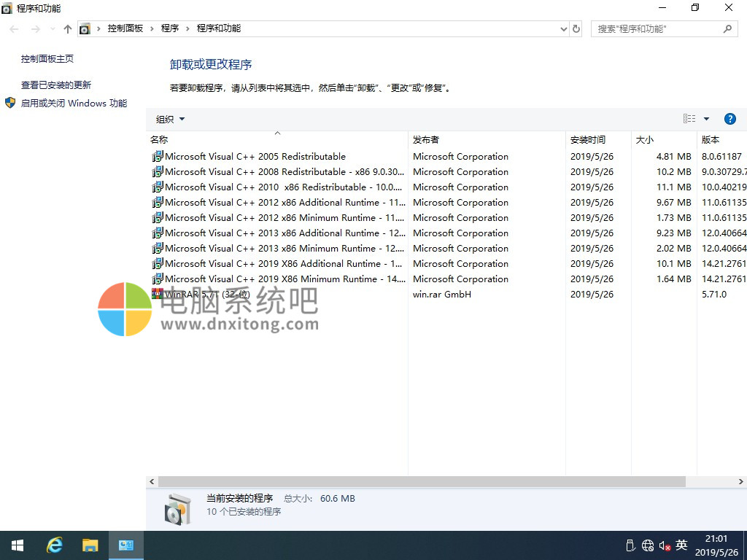Launch Internet Explorer from taskbar
The image size is (747, 560).
pyautogui.click(x=54, y=545)
